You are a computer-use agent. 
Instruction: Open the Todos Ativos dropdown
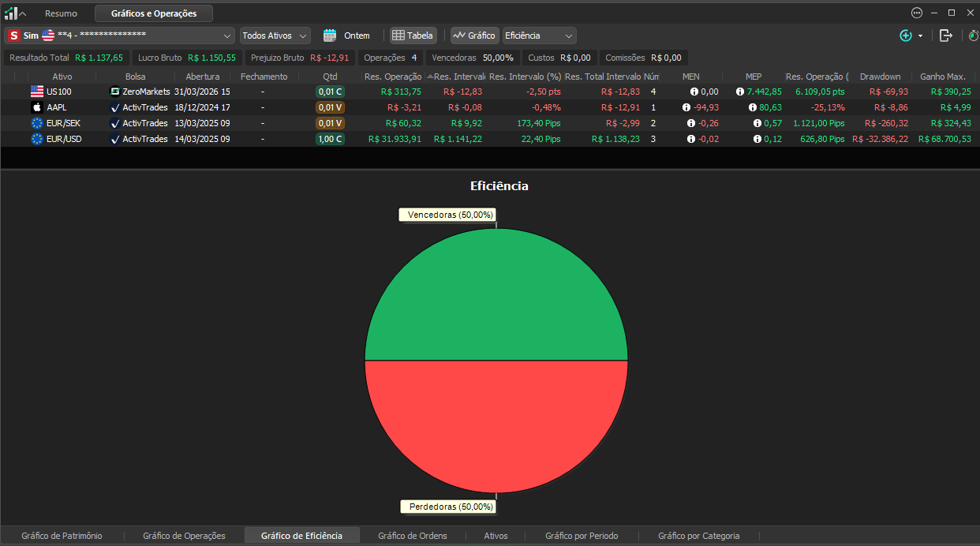(275, 36)
